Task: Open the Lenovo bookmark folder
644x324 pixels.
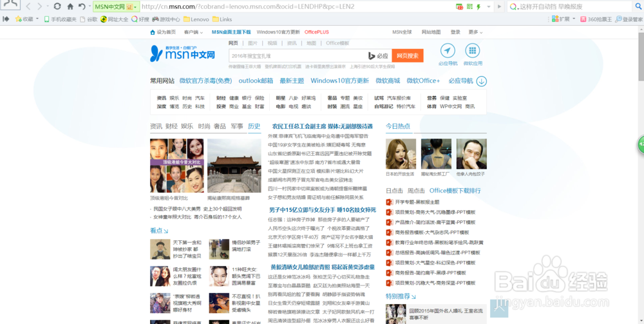Action: tap(196, 19)
